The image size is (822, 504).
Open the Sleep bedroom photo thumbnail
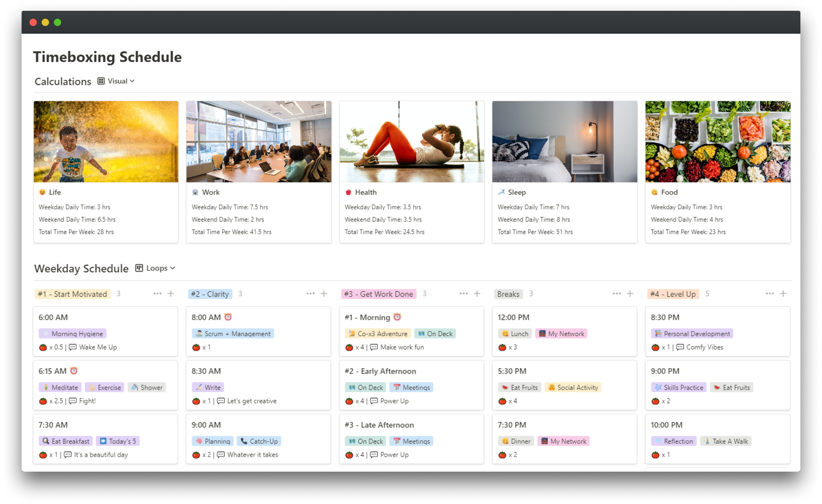tap(565, 142)
